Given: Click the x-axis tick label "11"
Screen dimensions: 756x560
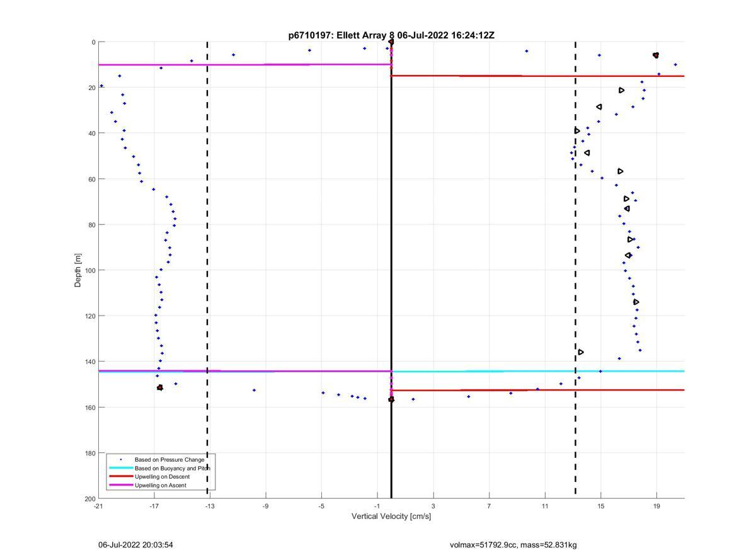Looking at the screenshot, I should click(x=545, y=506).
